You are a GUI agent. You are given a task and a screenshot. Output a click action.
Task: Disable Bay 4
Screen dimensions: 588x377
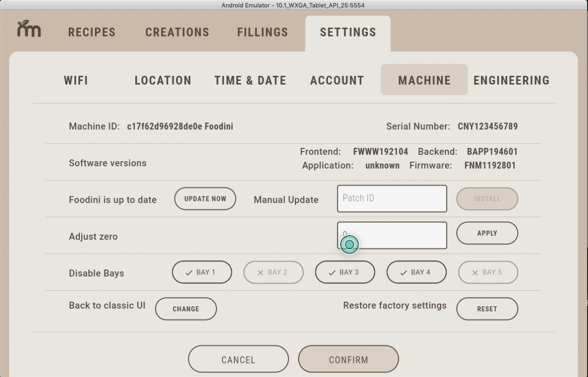(416, 272)
